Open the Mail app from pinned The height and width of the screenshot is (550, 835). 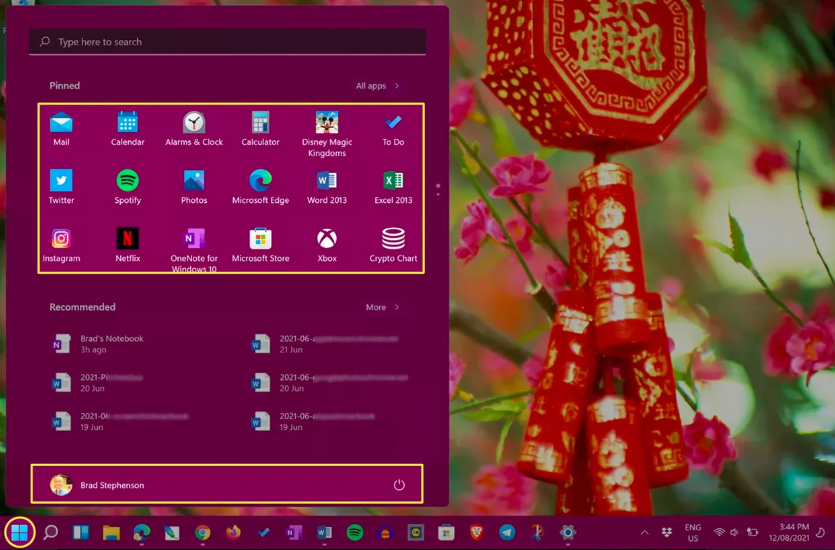click(61, 128)
